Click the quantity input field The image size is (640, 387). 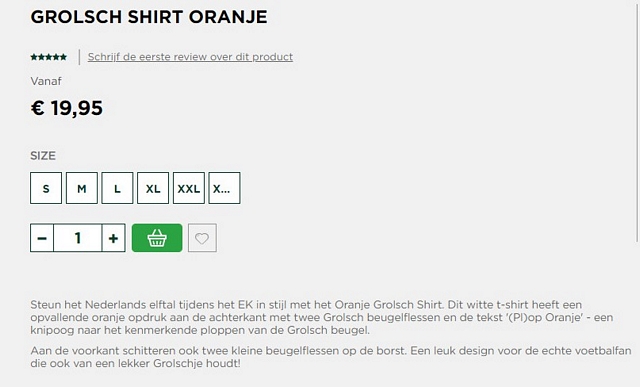[78, 238]
